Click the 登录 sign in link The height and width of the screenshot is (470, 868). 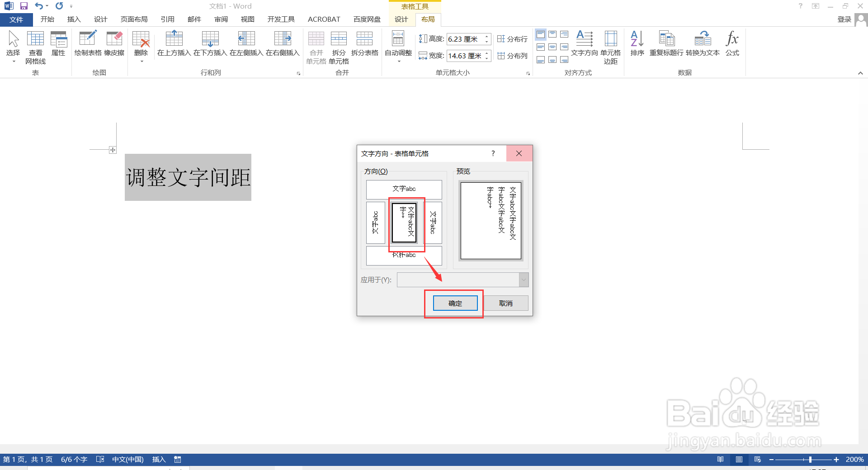tap(844, 19)
